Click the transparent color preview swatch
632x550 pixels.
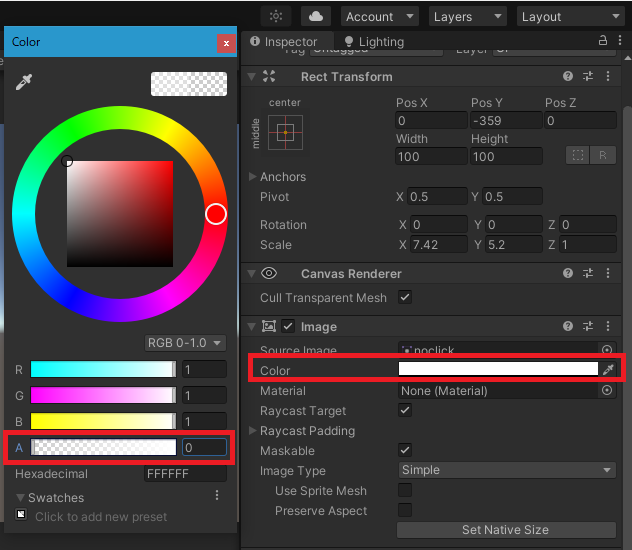(x=189, y=84)
